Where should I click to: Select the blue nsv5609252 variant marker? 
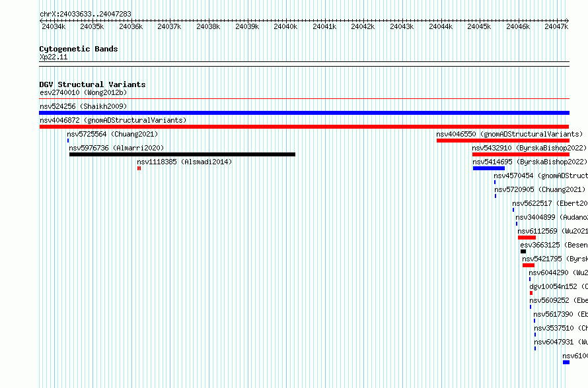tap(531, 307)
